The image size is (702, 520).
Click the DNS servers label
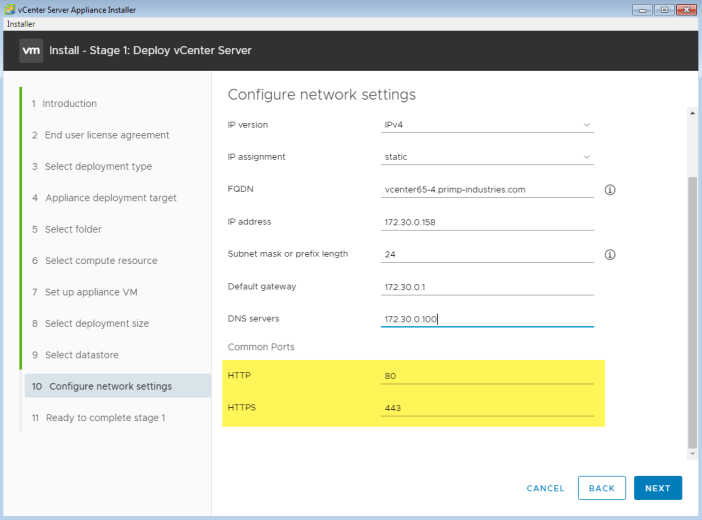(253, 318)
